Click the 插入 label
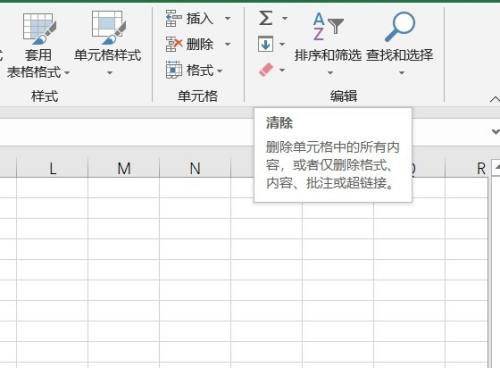Image resolution: width=500 pixels, height=368 pixels. point(200,18)
